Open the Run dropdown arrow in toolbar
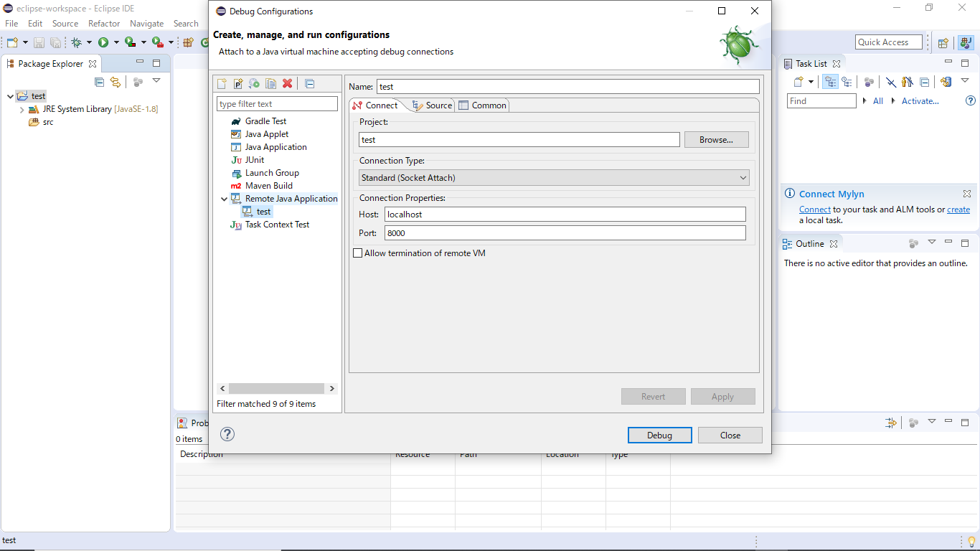This screenshot has height=551, width=980. click(x=116, y=43)
